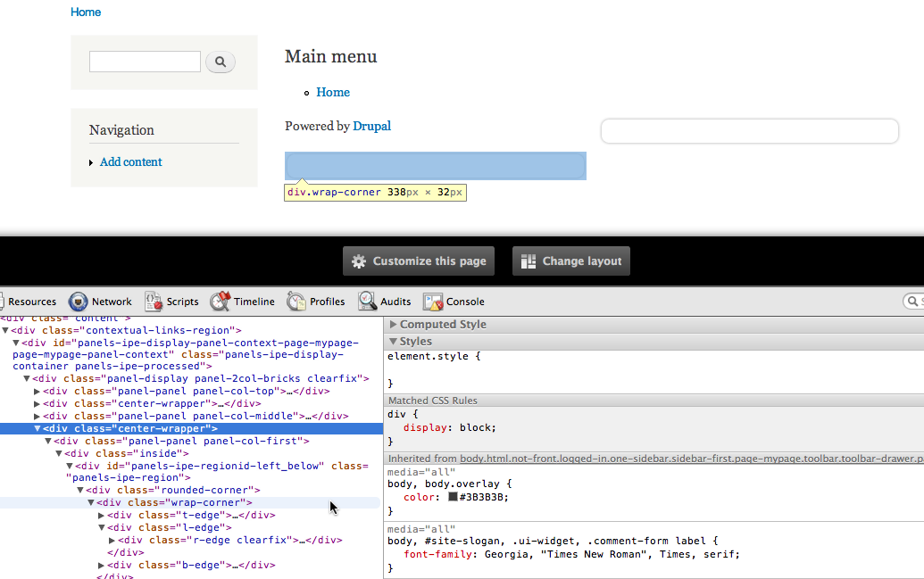Collapse the panel-display panel-2col-bricks node
Screen dimensions: 924x579
click(27, 379)
